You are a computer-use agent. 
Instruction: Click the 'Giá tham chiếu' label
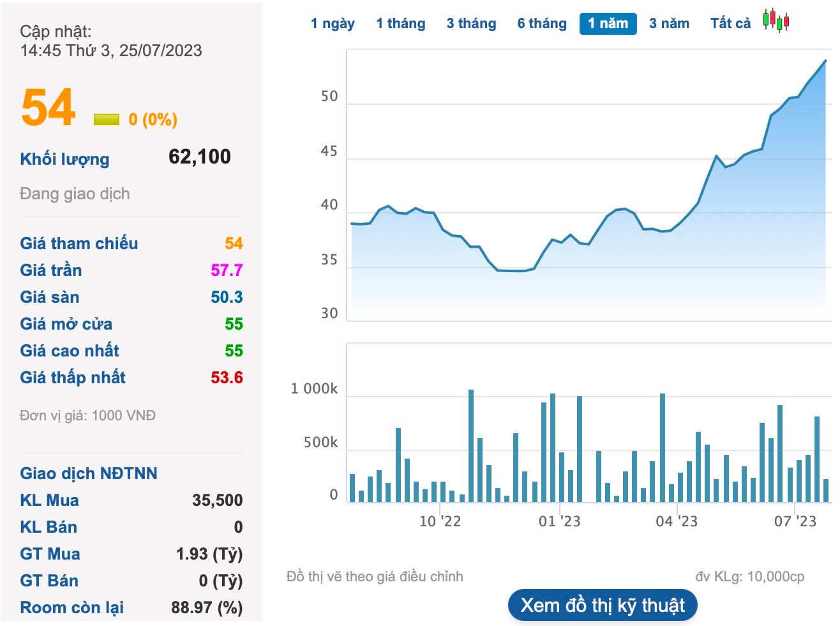click(79, 243)
